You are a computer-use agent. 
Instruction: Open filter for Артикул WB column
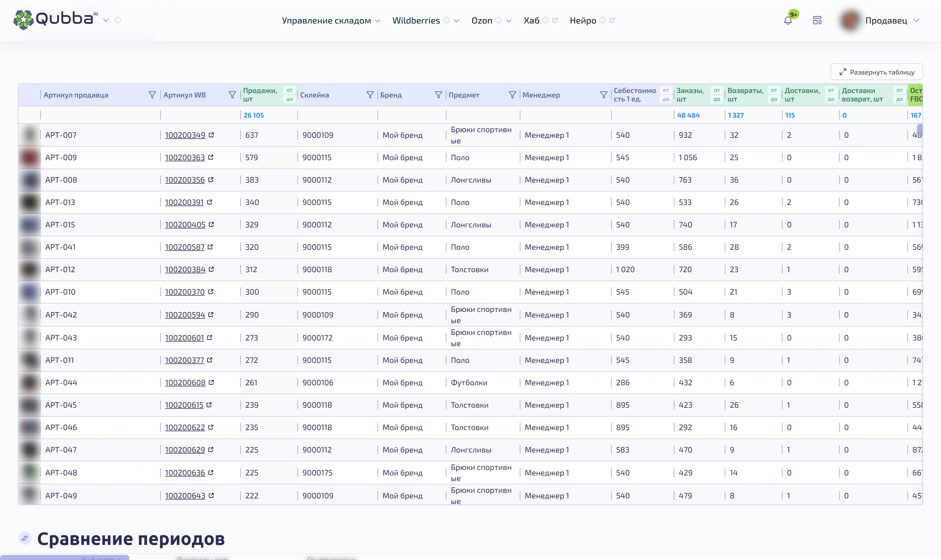pos(232,95)
